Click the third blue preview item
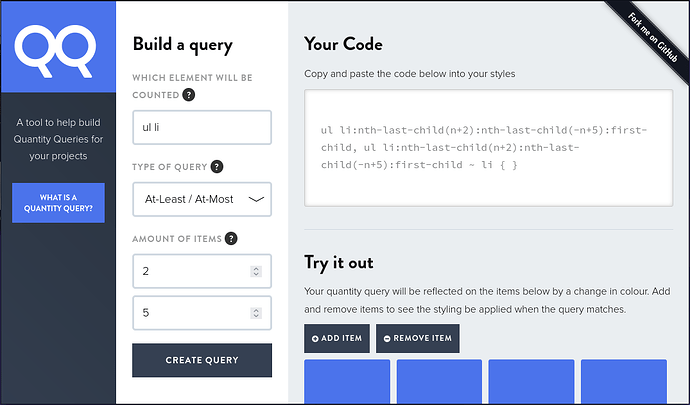 coord(531,383)
